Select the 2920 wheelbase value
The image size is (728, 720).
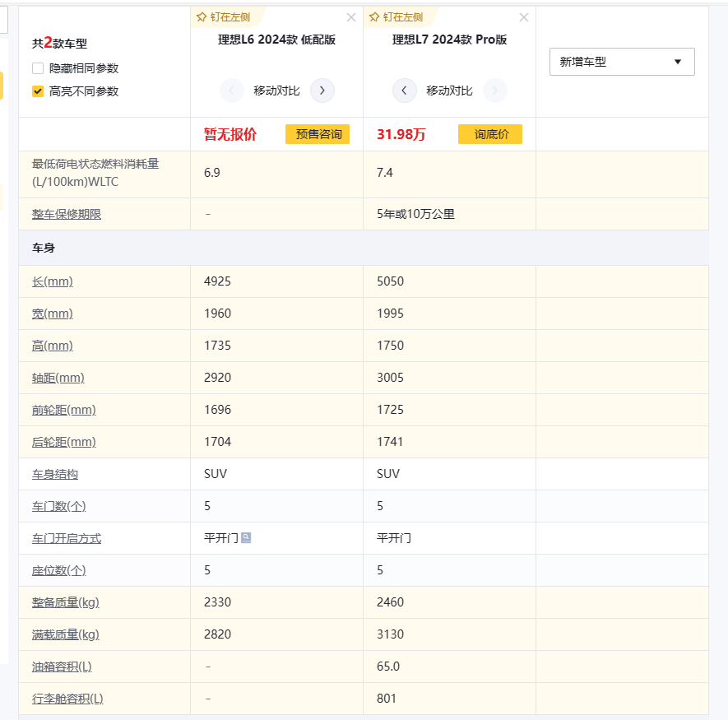coord(217,378)
